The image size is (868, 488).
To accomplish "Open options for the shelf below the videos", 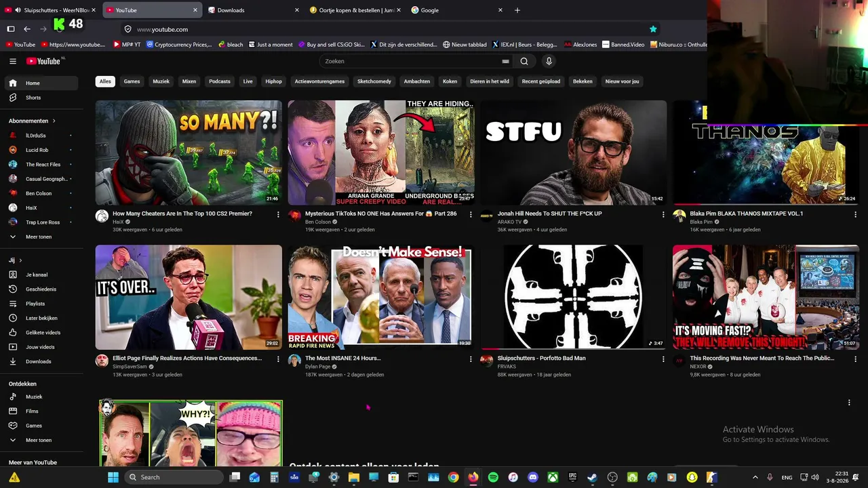I will click(x=849, y=403).
